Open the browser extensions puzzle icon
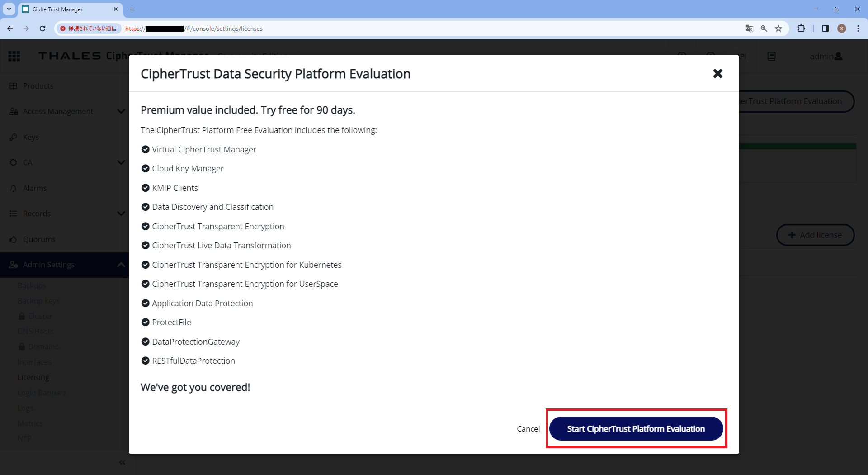This screenshot has width=868, height=475. tap(802, 28)
